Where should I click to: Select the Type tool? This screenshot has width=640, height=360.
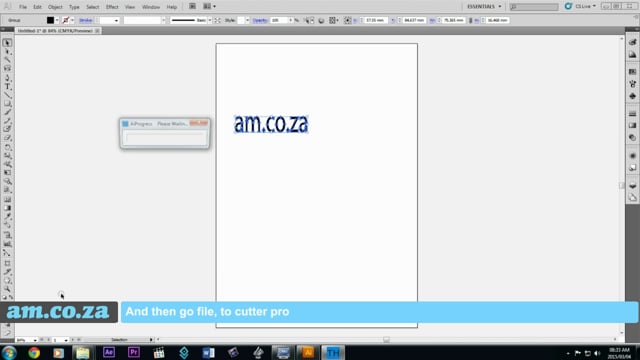[x=7, y=86]
